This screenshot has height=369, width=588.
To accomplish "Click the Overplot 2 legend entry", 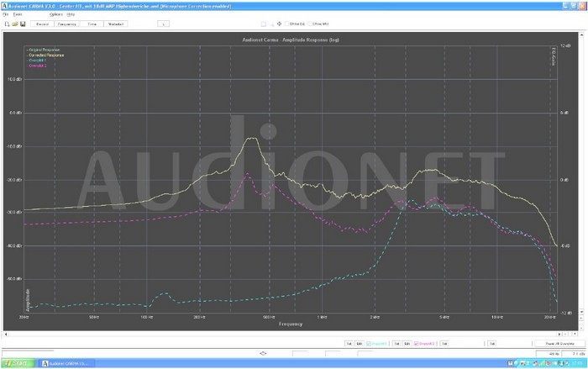I will click(x=36, y=66).
